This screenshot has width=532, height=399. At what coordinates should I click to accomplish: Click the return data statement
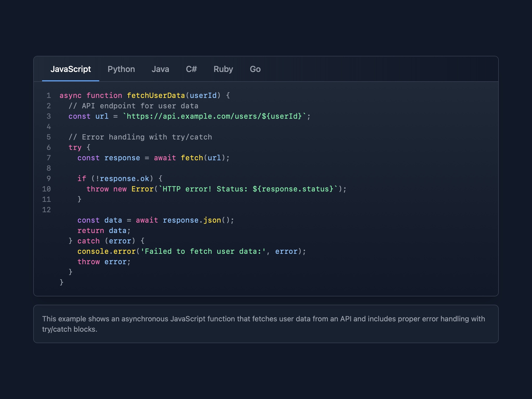[104, 230]
